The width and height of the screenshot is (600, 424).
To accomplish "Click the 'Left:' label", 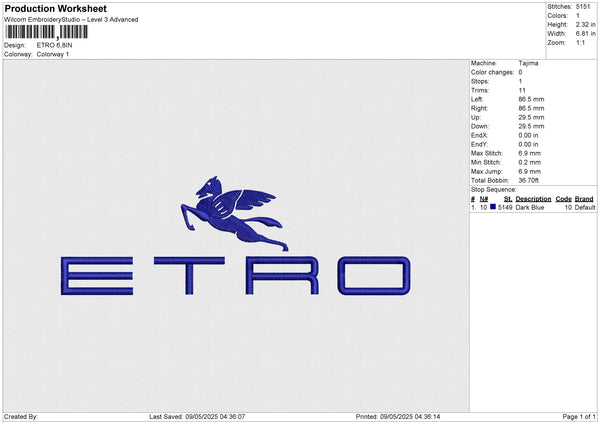I will coord(477,99).
